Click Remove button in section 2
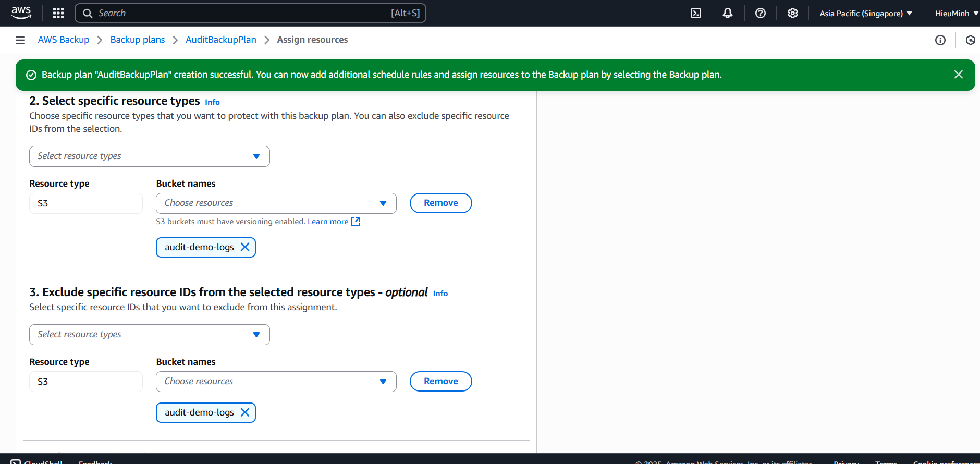The image size is (980, 464). pos(441,203)
